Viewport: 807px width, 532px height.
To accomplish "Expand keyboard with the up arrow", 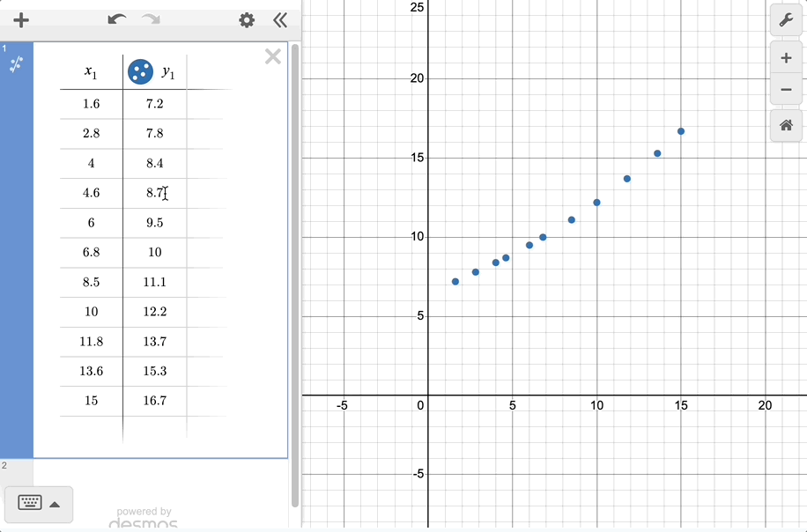I will pyautogui.click(x=55, y=505).
